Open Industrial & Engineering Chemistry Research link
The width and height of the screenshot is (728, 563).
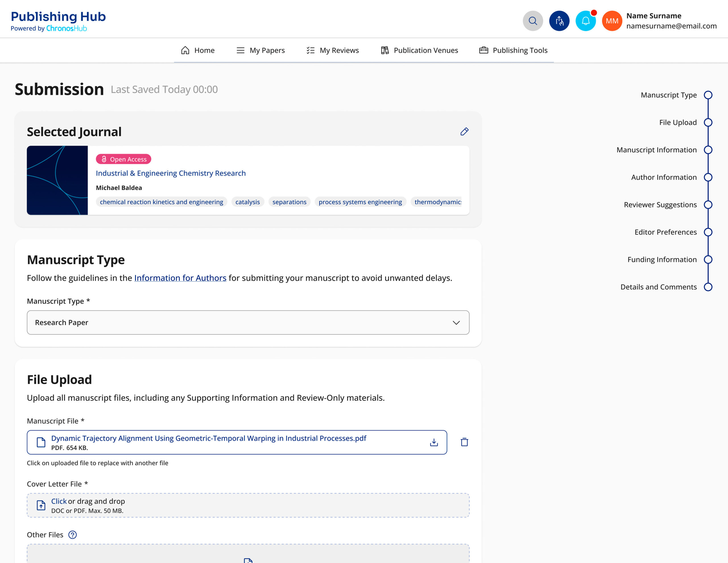pyautogui.click(x=171, y=173)
